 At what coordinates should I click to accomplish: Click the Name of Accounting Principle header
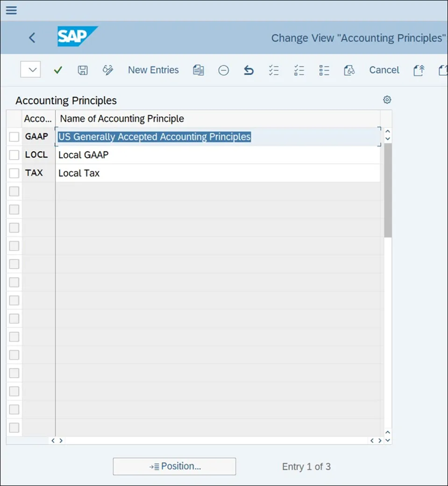[x=122, y=119]
